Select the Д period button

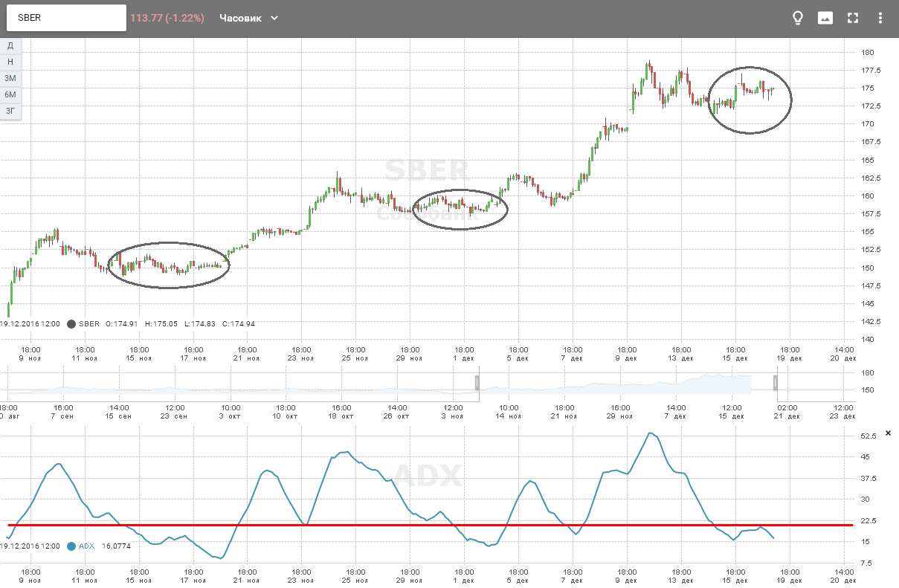pyautogui.click(x=10, y=45)
